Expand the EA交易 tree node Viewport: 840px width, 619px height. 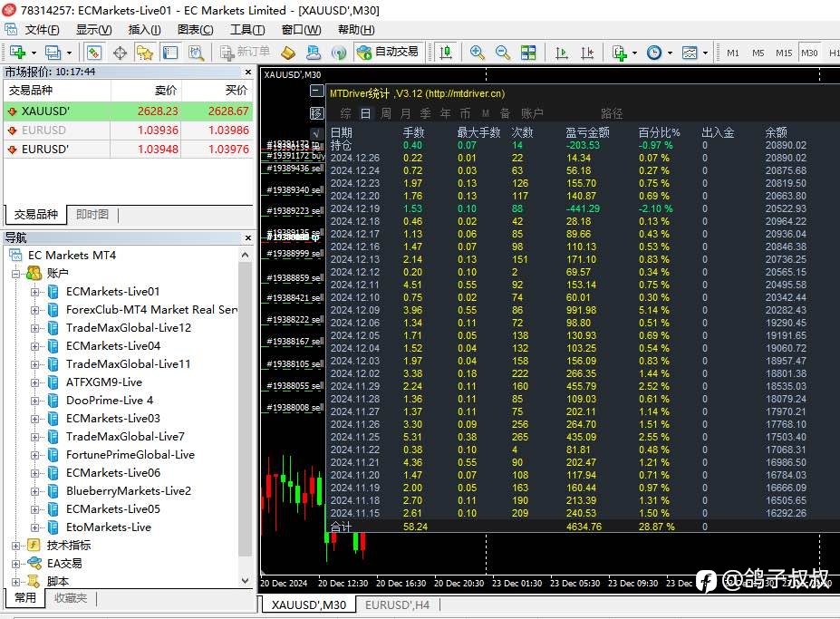[16, 565]
